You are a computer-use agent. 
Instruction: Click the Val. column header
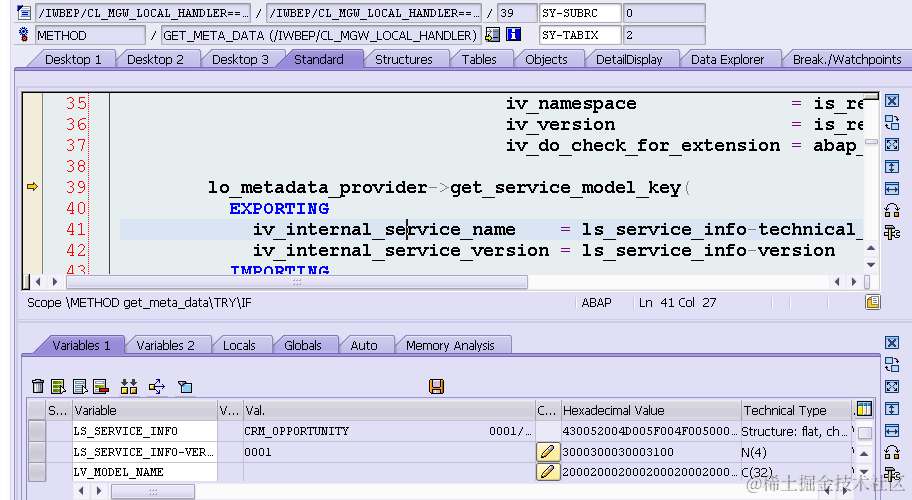point(389,410)
